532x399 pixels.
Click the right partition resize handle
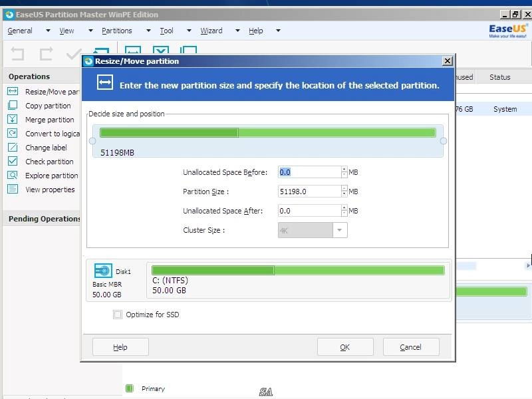point(443,141)
